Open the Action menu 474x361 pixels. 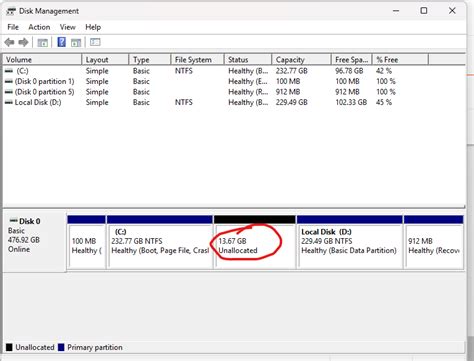(x=39, y=27)
